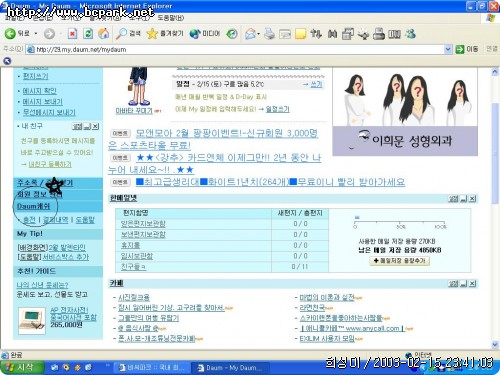Refresh the page with the green arrows icon

(88, 33)
